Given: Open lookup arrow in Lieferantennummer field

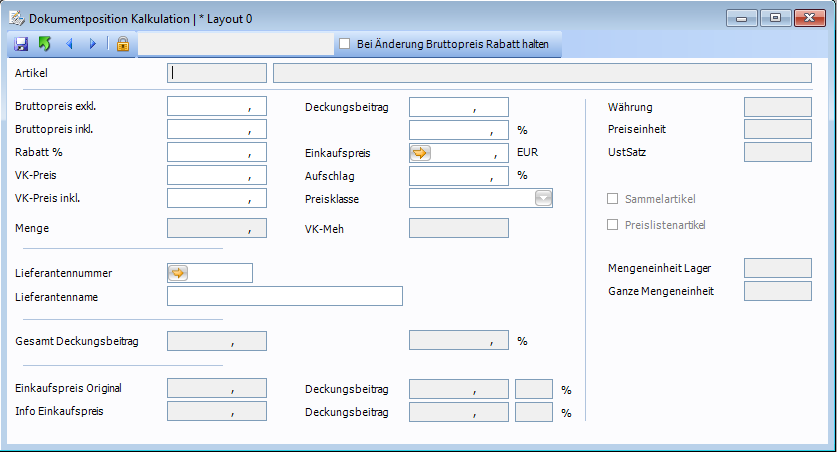Looking at the screenshot, I should (178, 273).
